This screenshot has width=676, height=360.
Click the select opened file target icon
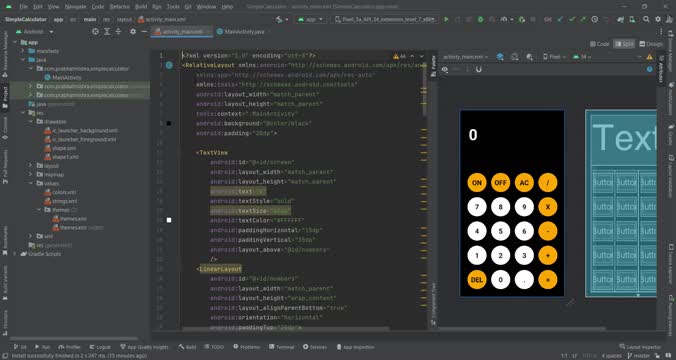(95, 32)
